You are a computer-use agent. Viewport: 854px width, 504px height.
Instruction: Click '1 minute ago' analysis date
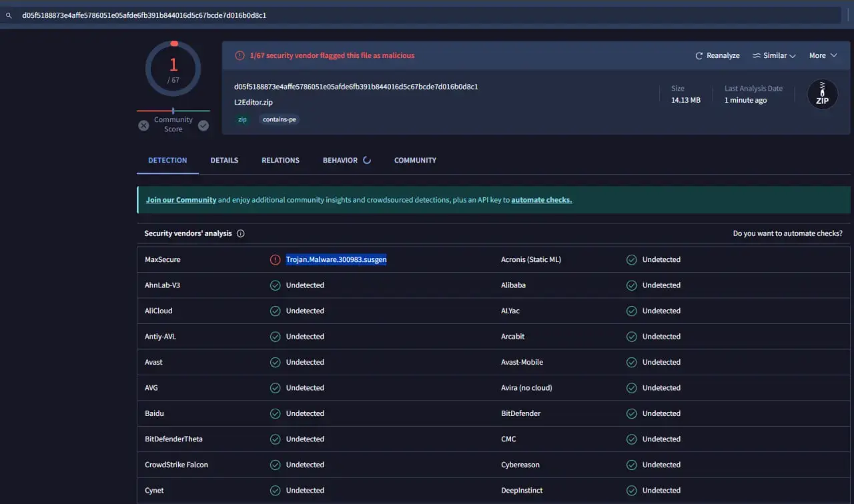(746, 101)
